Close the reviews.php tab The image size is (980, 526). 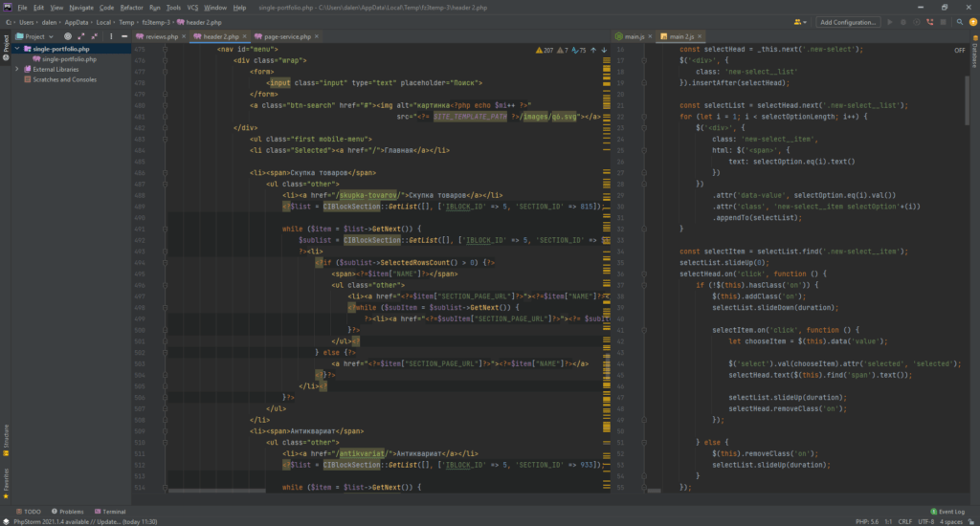(185, 36)
